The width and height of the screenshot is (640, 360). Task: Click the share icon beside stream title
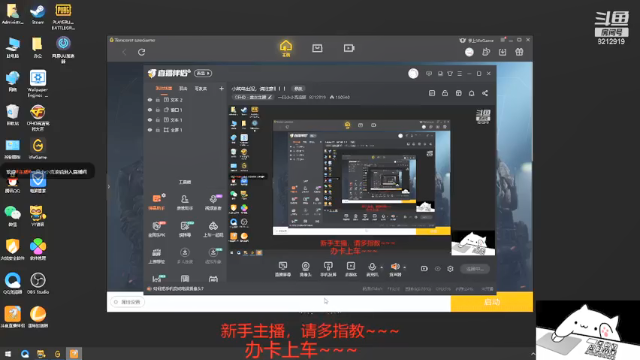pos(485,93)
